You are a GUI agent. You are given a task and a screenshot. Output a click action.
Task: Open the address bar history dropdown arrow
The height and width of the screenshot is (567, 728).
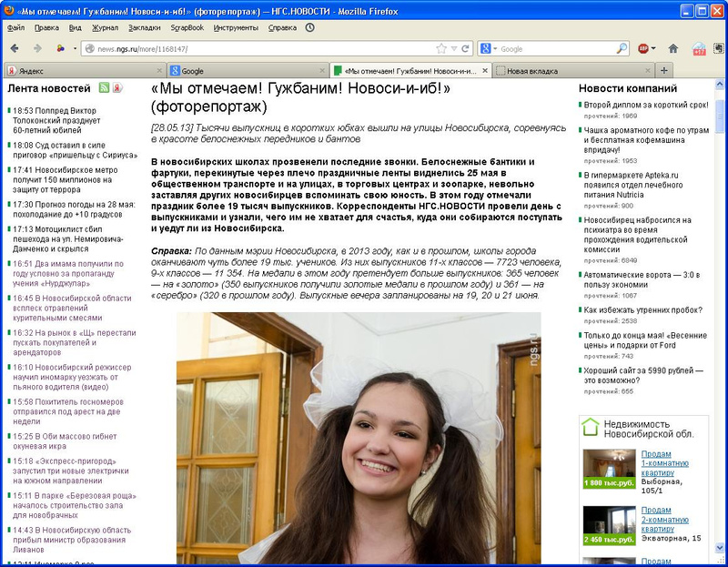coord(453,48)
